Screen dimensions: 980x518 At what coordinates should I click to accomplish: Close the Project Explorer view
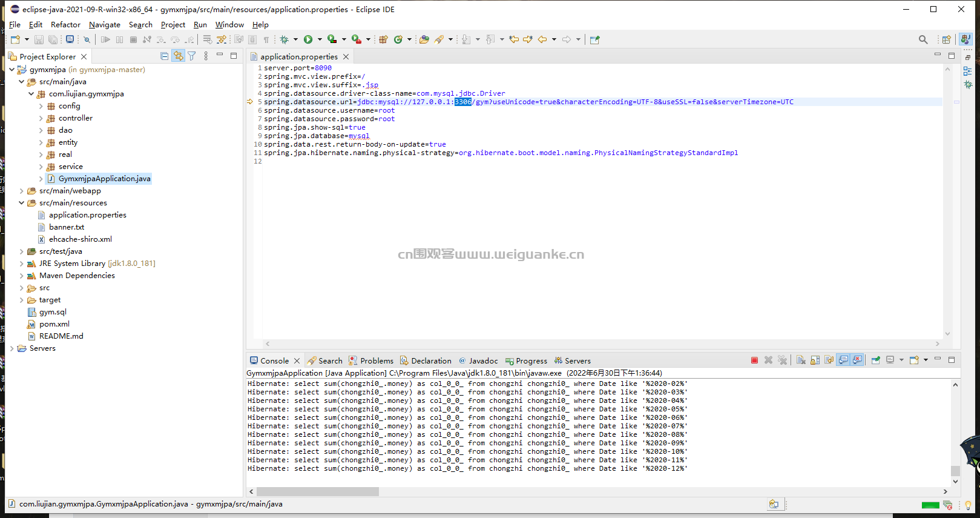[x=84, y=56]
